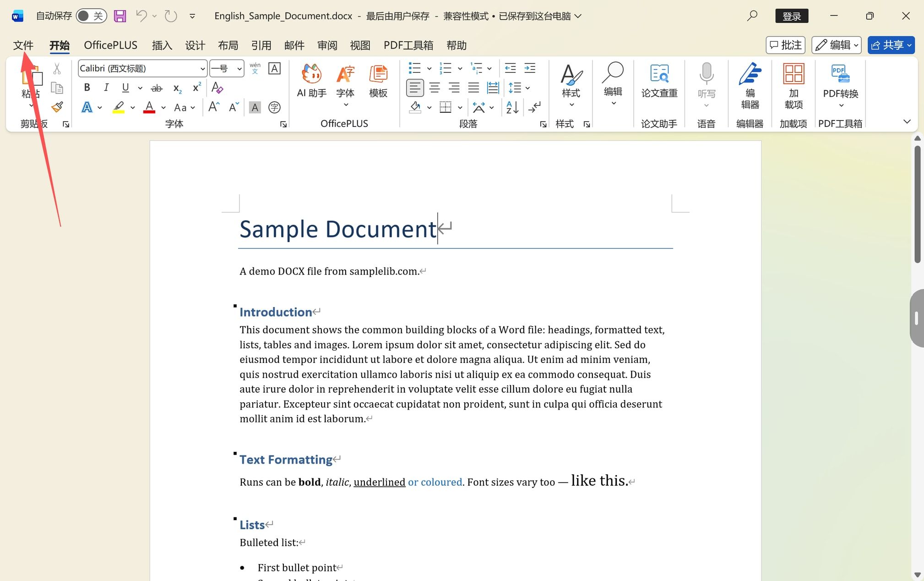This screenshot has height=581, width=924.
Task: Click the Redo arrow icon
Action: pyautogui.click(x=171, y=16)
